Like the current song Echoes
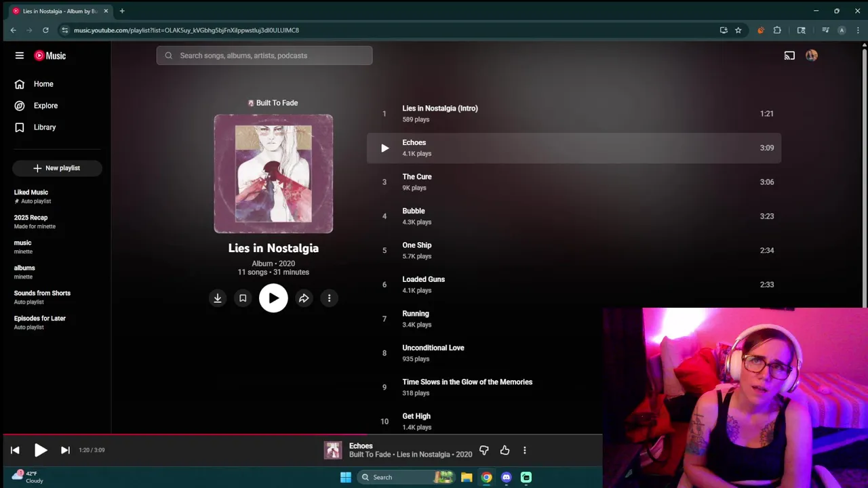 click(x=505, y=450)
